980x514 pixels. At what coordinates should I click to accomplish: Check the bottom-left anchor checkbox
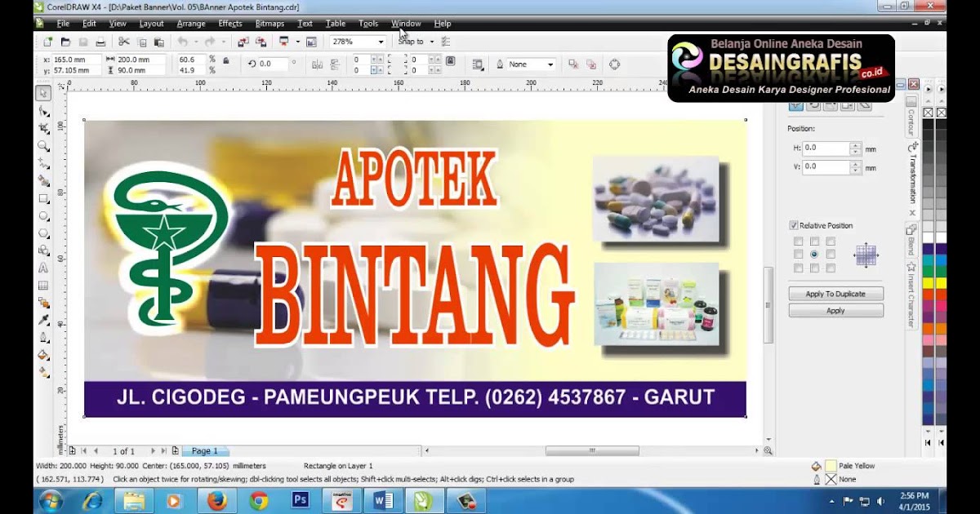(x=798, y=268)
